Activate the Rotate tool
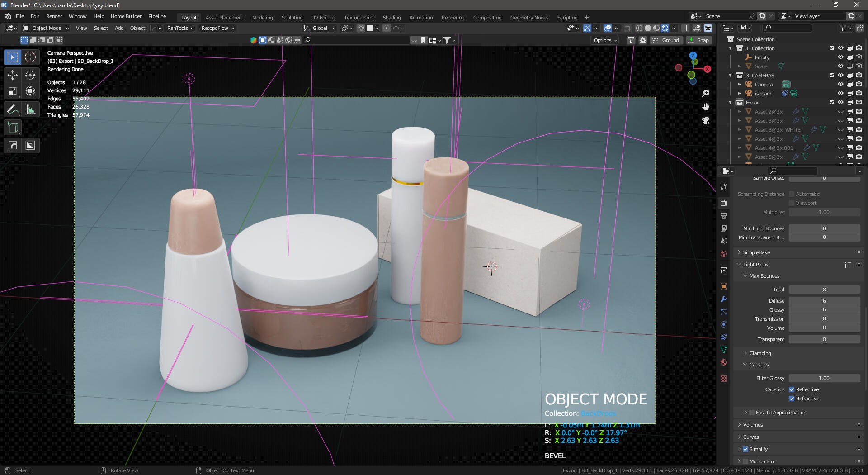This screenshot has height=475, width=868. pyautogui.click(x=30, y=75)
